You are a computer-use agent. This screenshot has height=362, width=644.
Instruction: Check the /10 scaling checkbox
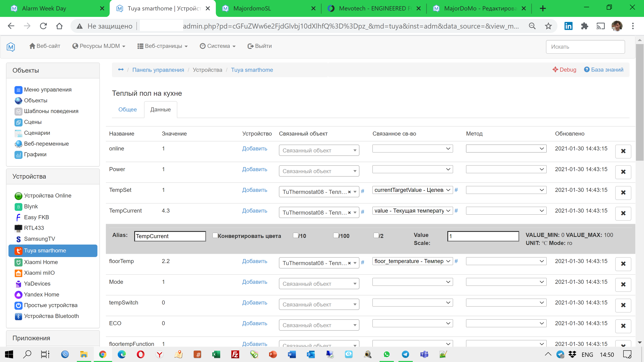[295, 235]
